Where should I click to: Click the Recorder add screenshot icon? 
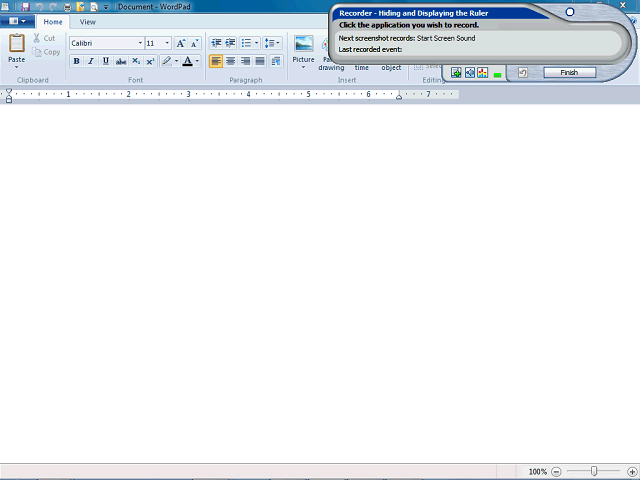click(x=456, y=73)
